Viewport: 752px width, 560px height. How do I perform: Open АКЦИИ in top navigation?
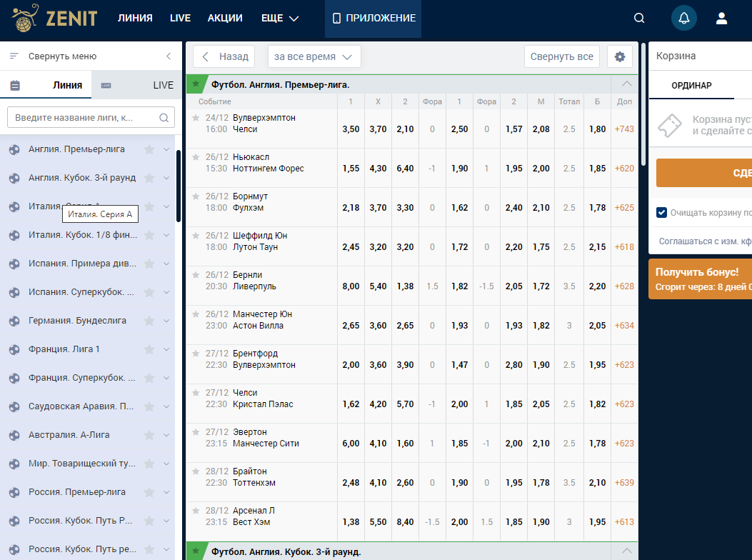(x=225, y=19)
